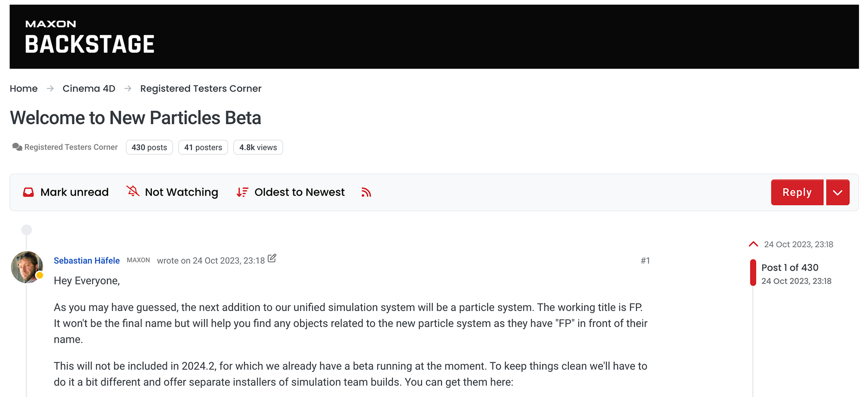The height and width of the screenshot is (397, 868).
Task: Click Sebastian Häfele's avatar photo
Action: [27, 267]
